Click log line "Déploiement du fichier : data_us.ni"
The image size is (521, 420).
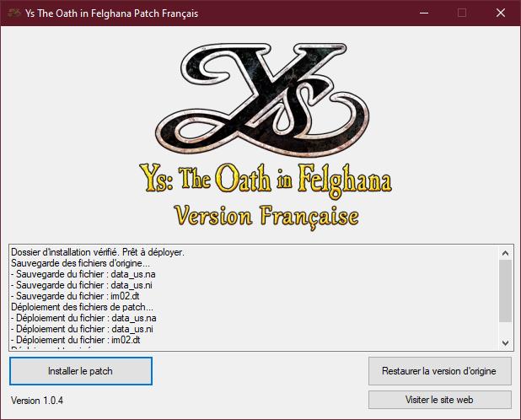point(83,329)
